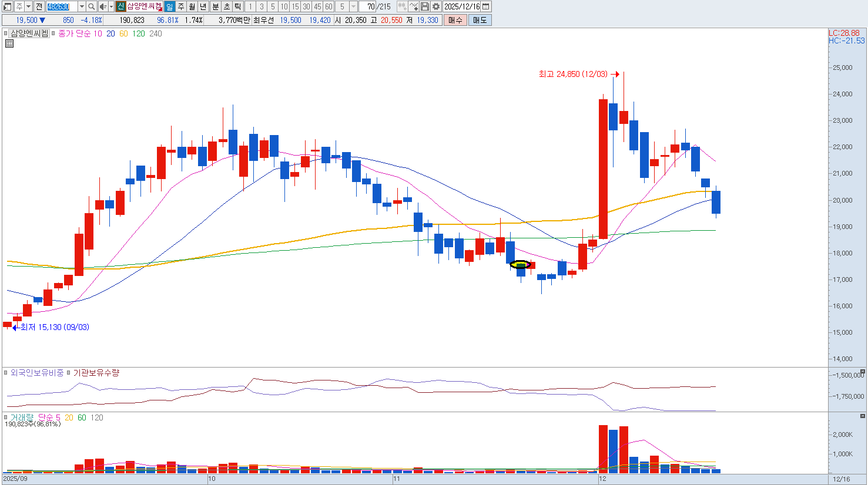
Task: Click the stock code input field
Action: click(61, 6)
